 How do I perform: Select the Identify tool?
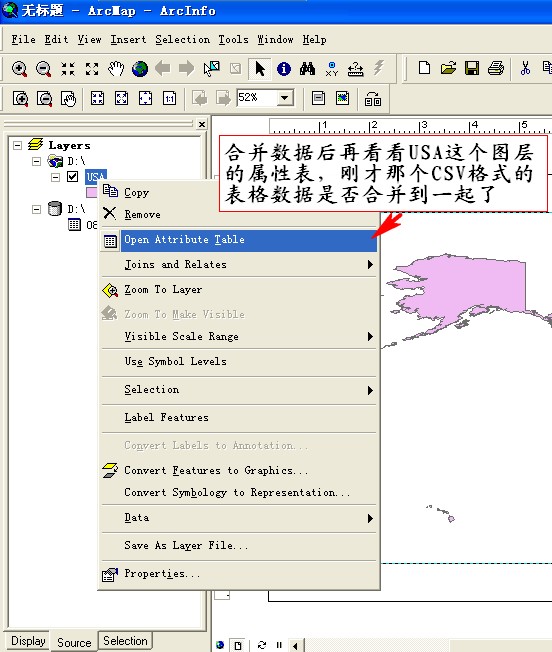coord(284,69)
